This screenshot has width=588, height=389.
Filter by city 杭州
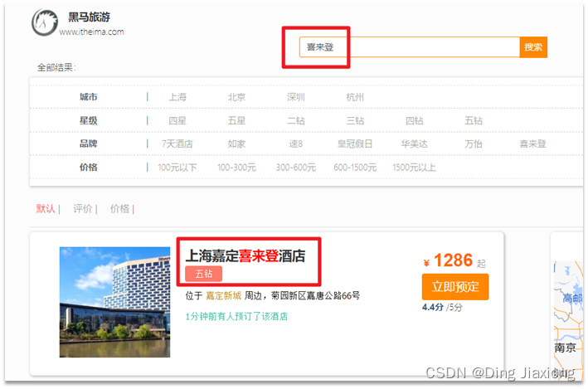pyautogui.click(x=355, y=97)
